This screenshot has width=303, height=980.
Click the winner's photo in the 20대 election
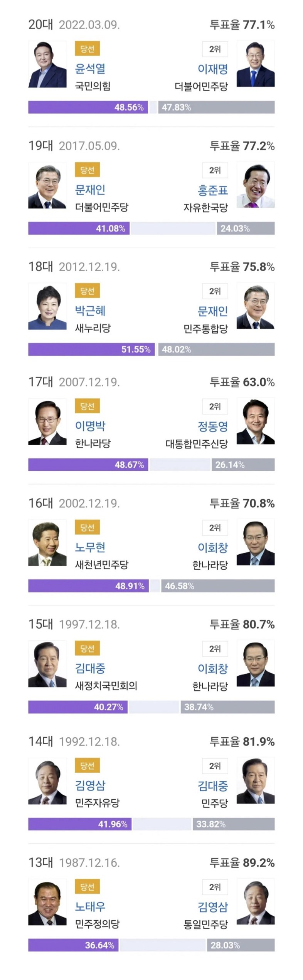47,64
